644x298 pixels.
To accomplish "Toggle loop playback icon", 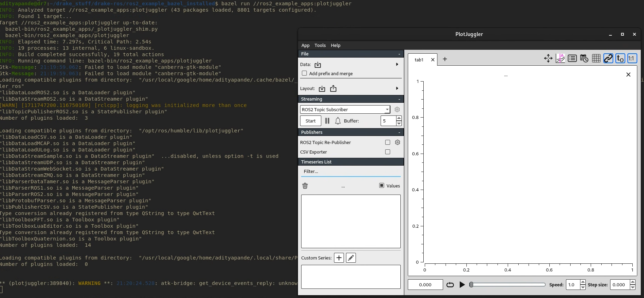I will coord(450,285).
